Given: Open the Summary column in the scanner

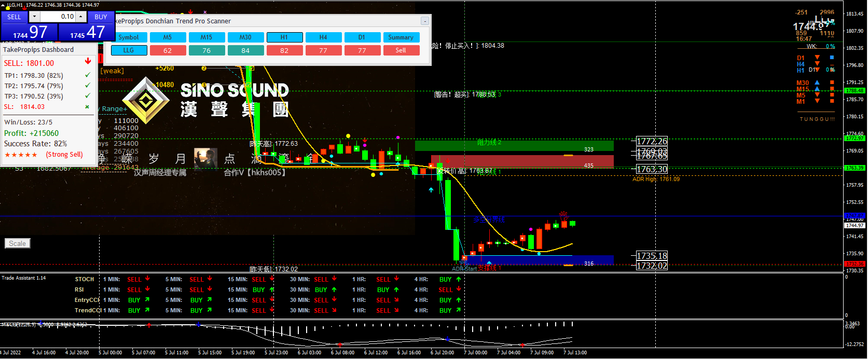Looking at the screenshot, I should point(401,37).
